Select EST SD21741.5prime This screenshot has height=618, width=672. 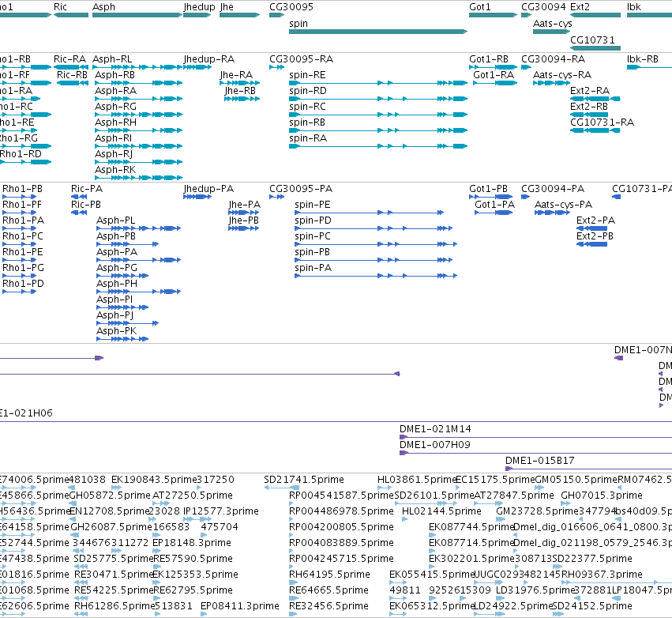[282, 488]
